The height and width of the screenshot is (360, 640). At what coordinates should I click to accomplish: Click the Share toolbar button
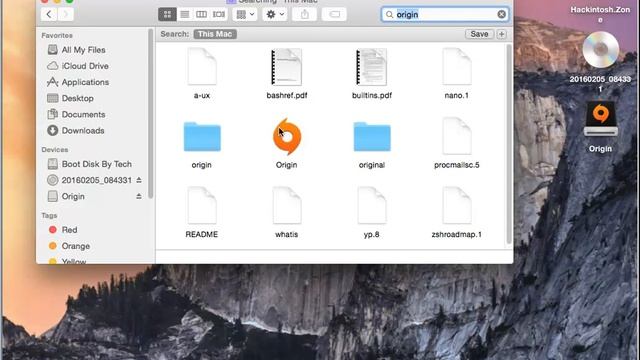tap(304, 14)
